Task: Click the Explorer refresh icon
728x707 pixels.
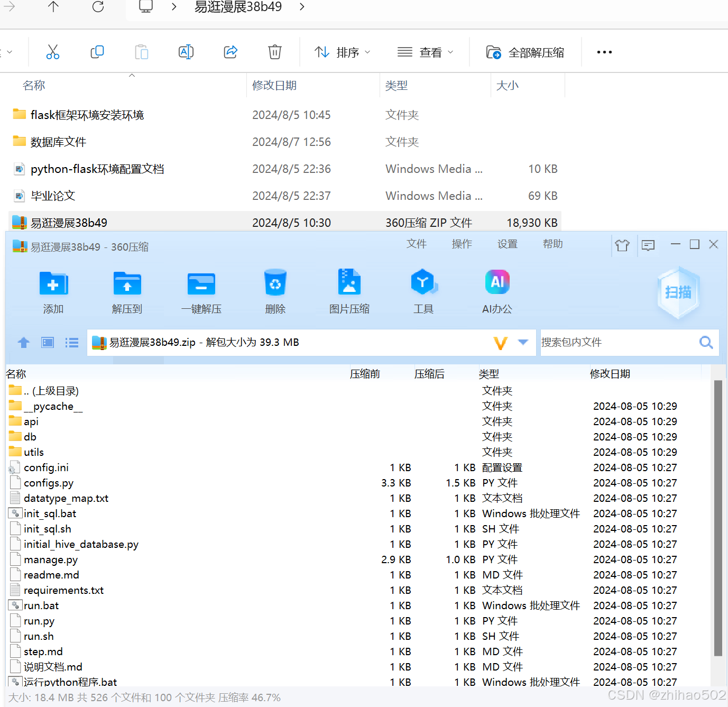Action: (x=98, y=7)
